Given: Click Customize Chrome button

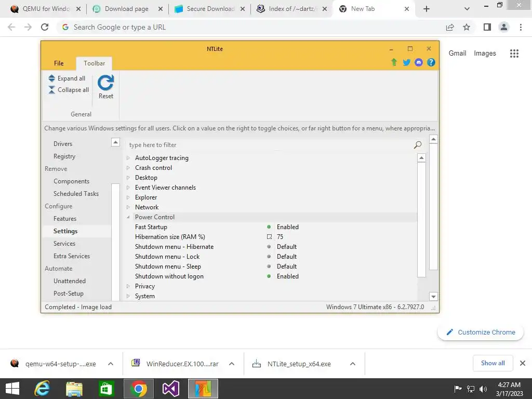Looking at the screenshot, I should coord(481,332).
